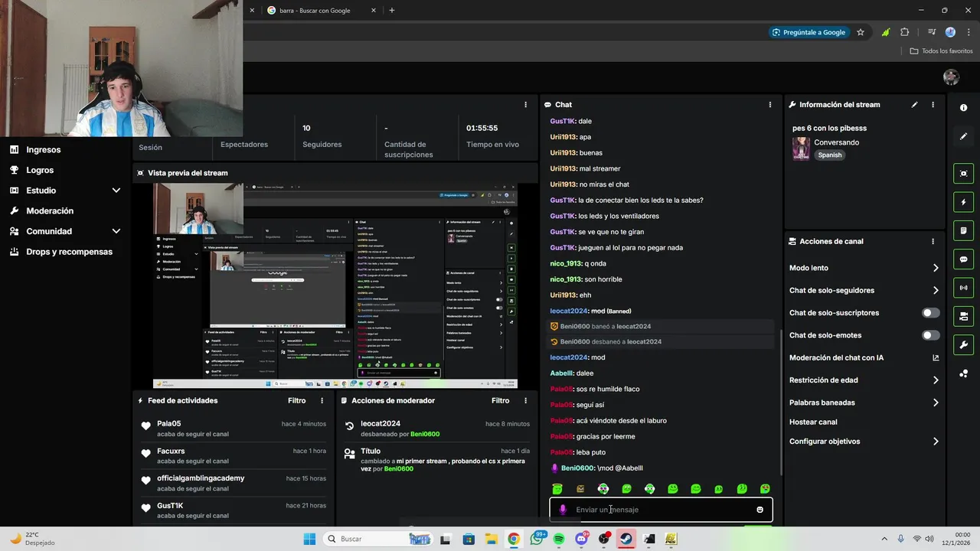
Task: Click Beni0600 link under leocat2024 desbaneado
Action: point(425,434)
